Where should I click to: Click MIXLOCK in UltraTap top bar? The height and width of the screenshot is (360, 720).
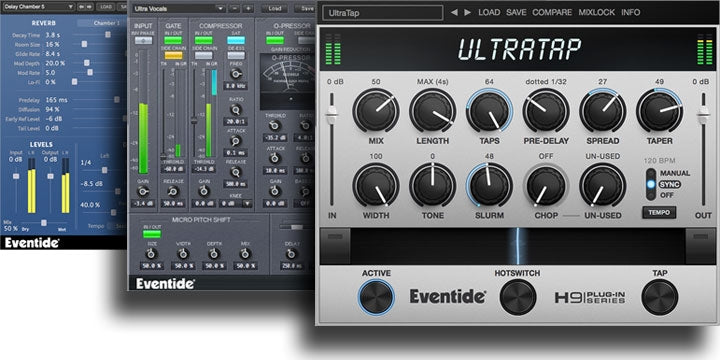point(596,12)
